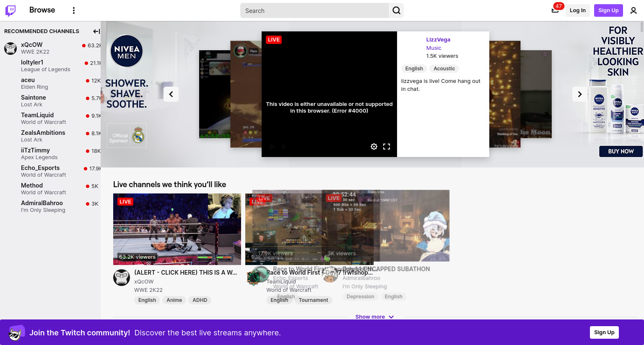Click Log In button
This screenshot has width=644, height=345.
coord(578,10)
